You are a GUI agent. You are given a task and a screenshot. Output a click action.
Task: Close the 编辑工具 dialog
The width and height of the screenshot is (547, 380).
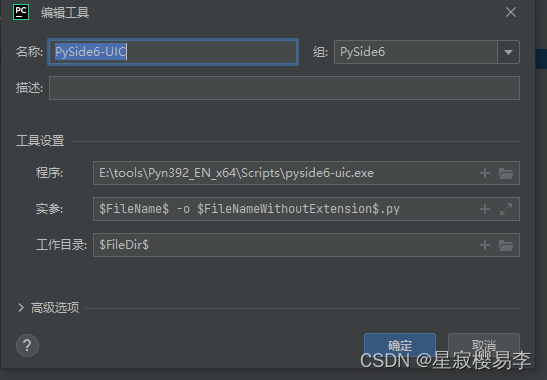(511, 12)
